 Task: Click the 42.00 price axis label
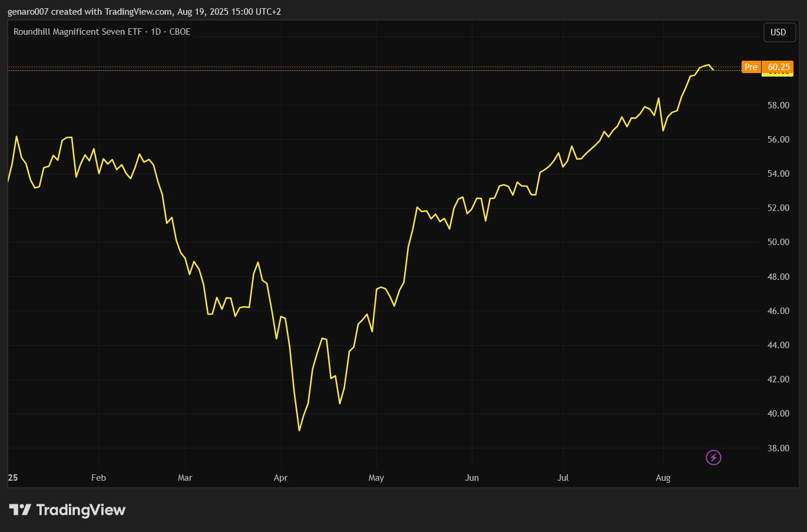778,379
